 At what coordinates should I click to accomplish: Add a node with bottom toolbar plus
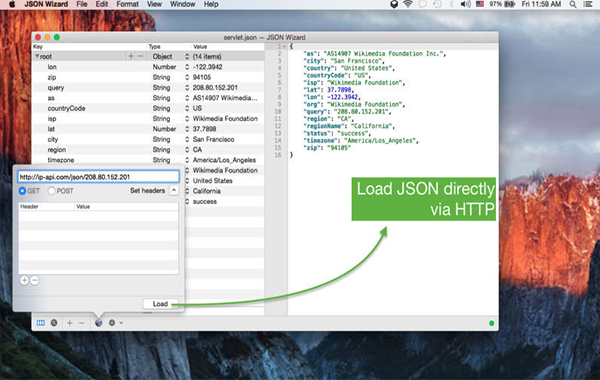pyautogui.click(x=70, y=323)
